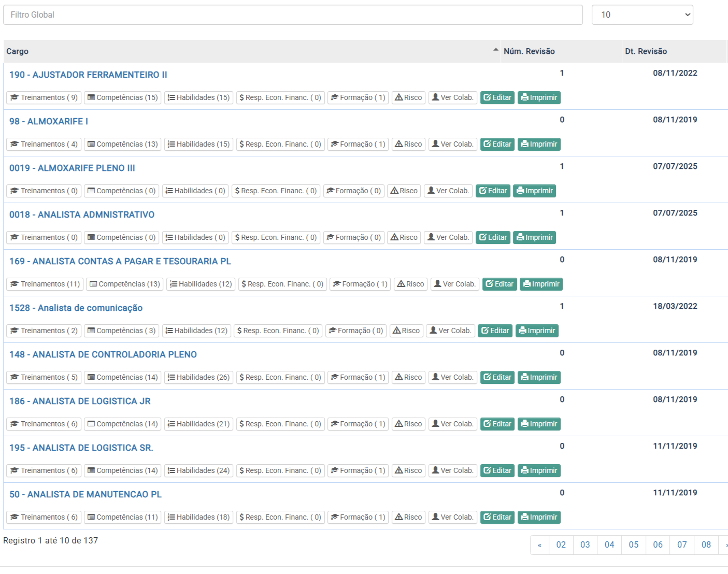728x574 pixels.
Task: Open Formação for ANALISTA DE CONTROLADORIA PLENO
Action: tap(358, 377)
